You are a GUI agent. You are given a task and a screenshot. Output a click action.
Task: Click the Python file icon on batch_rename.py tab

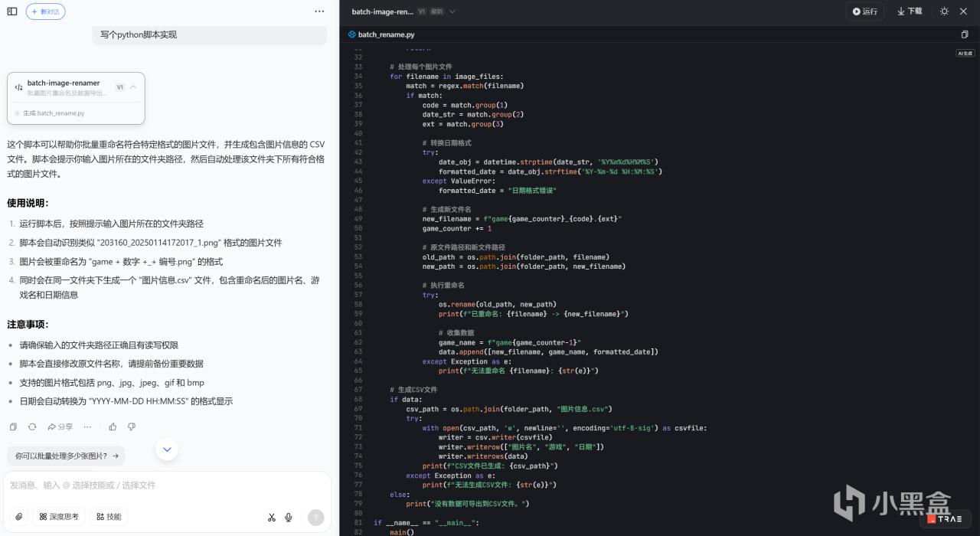352,34
